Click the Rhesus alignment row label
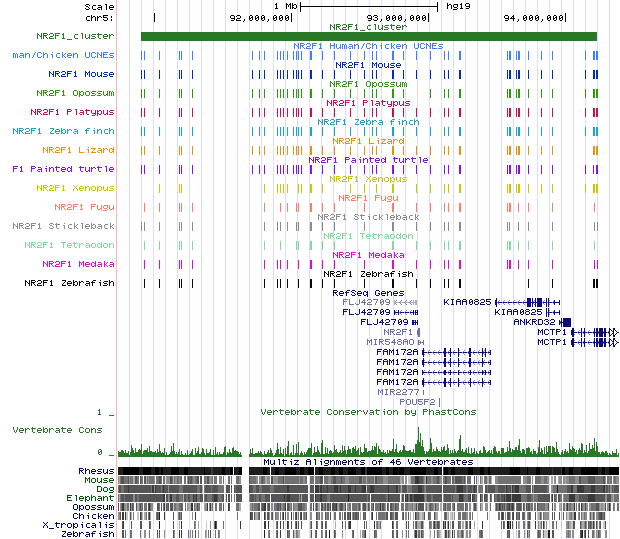This screenshot has width=620, height=539. pos(95,470)
